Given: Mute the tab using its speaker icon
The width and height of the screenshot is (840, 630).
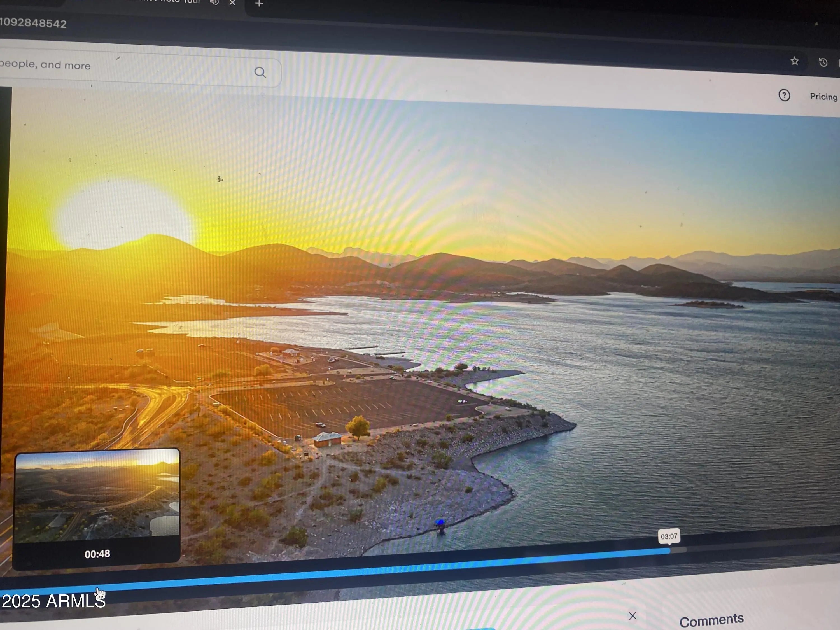Looking at the screenshot, I should [214, 2].
